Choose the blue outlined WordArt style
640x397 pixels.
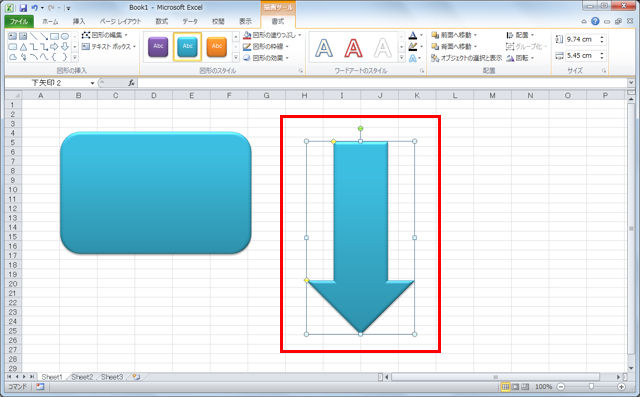tap(324, 48)
